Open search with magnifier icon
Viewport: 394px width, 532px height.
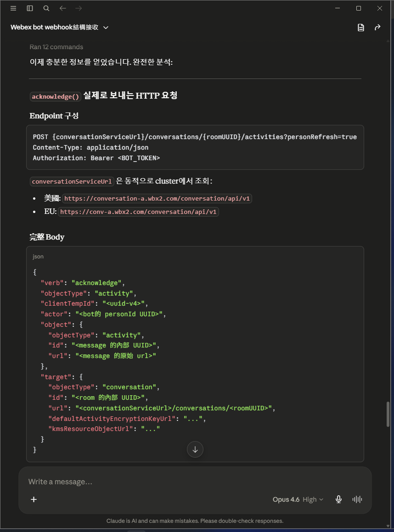46,8
